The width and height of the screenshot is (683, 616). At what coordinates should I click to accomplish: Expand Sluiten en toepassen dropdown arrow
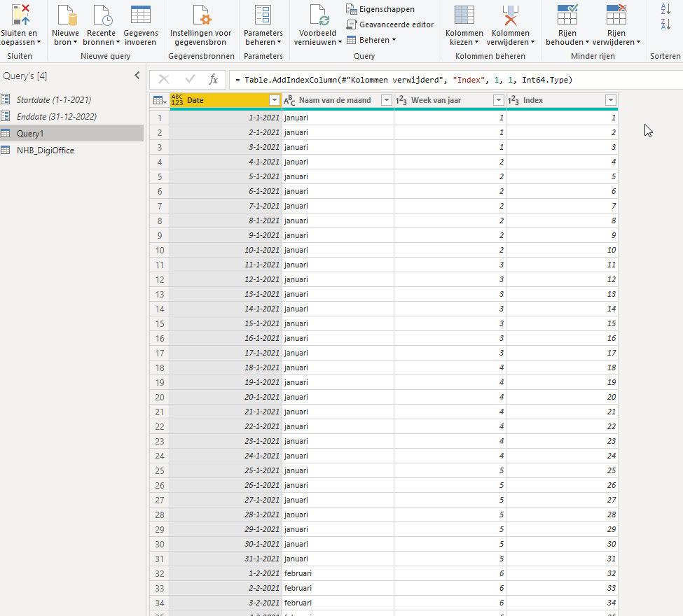pos(39,42)
